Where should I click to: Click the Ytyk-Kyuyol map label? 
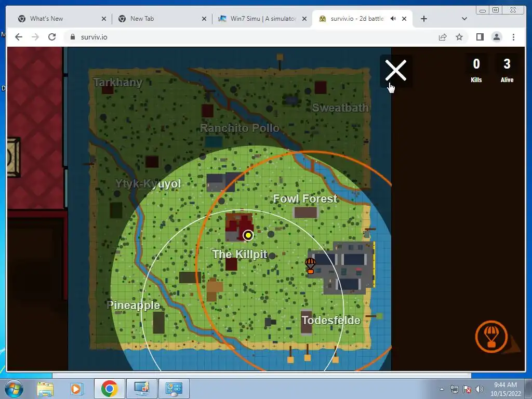pos(148,183)
